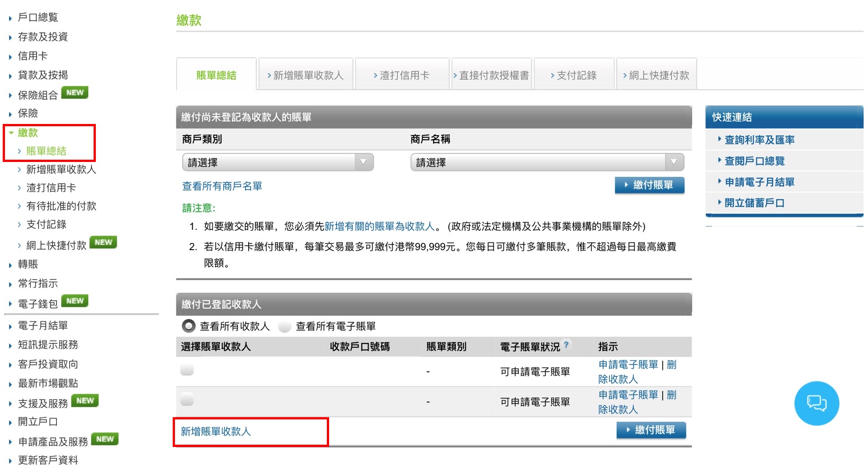Open 轉賬 from the sidebar menu

pyautogui.click(x=28, y=264)
